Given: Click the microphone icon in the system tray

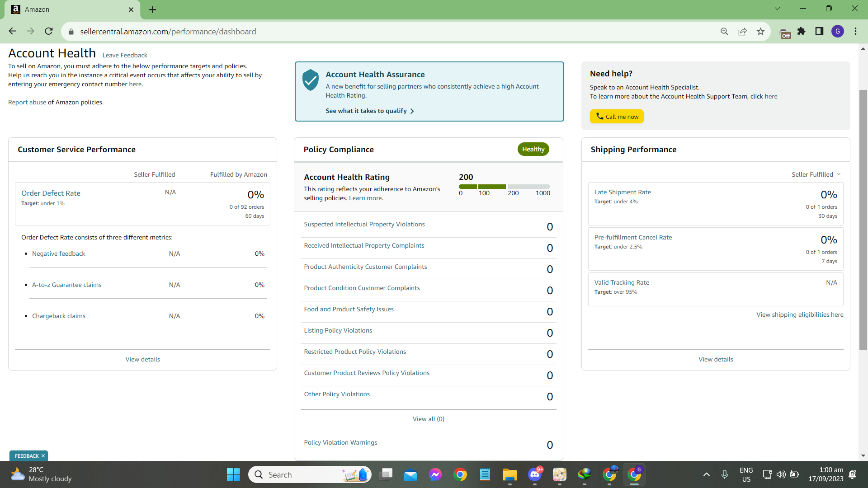Looking at the screenshot, I should pyautogui.click(x=724, y=474).
